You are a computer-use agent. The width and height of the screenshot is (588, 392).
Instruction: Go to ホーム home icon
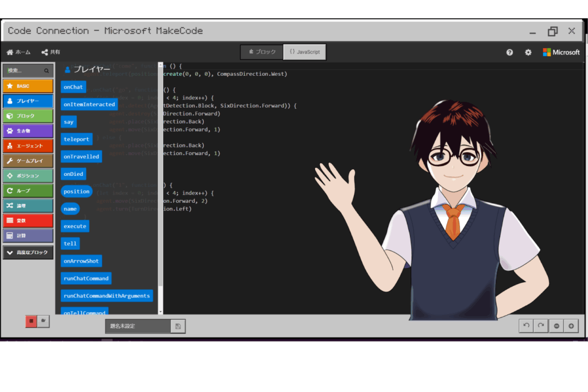click(x=18, y=52)
